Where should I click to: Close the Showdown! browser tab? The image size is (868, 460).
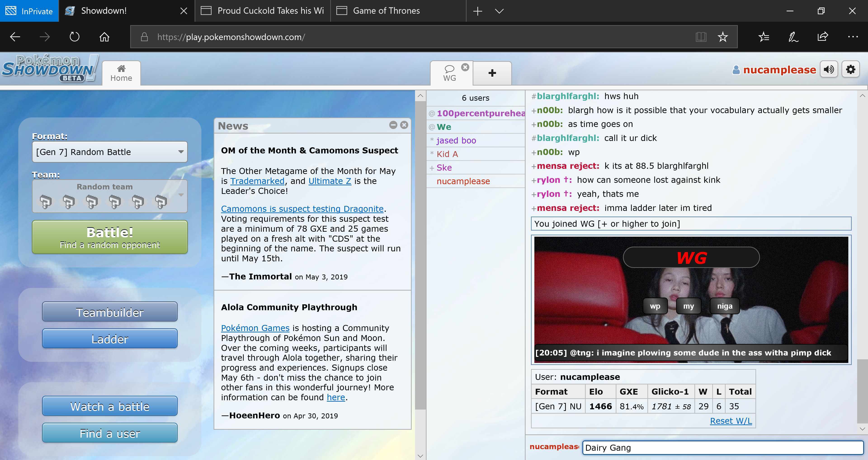(x=184, y=11)
